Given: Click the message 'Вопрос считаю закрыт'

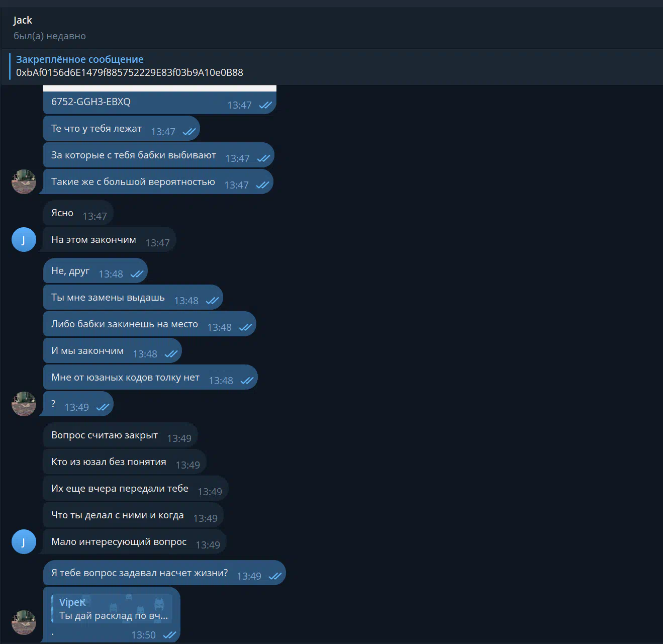Looking at the screenshot, I should pos(121,435).
